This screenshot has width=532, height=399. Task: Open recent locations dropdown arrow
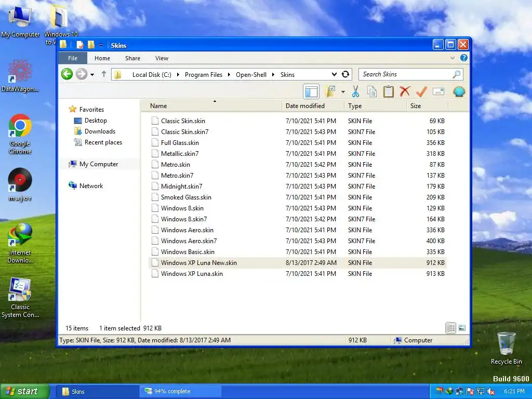pos(92,74)
